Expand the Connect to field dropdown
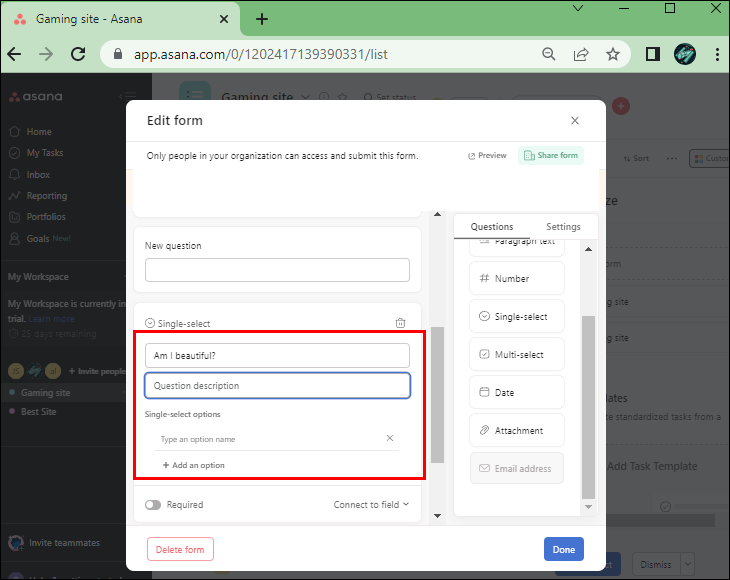 (371, 505)
